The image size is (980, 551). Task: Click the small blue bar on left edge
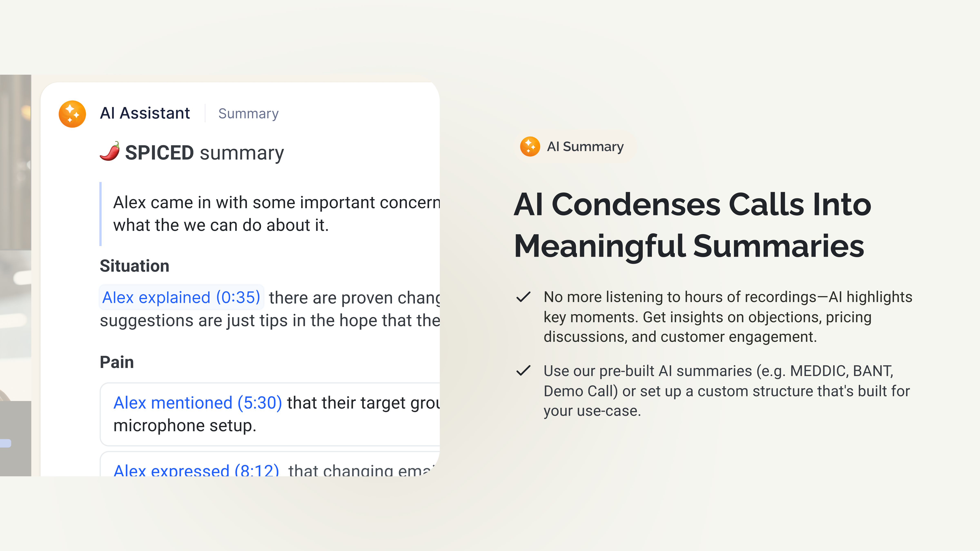[x=6, y=443]
